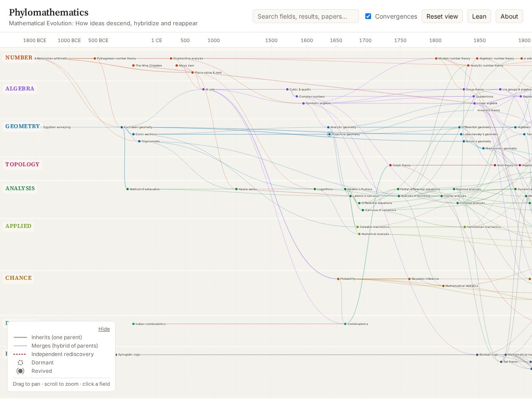Screen dimensions: 532x399
Task: Click the Maya zero node
Action: 177,66
